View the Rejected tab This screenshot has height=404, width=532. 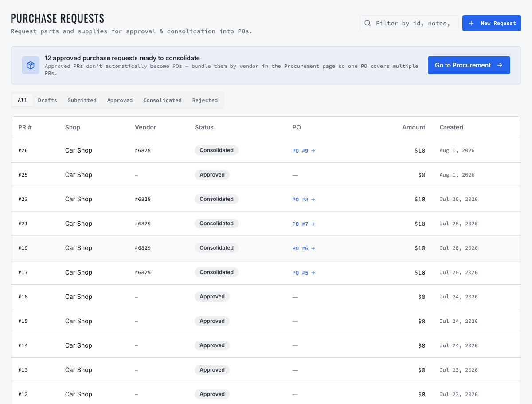[x=205, y=100]
